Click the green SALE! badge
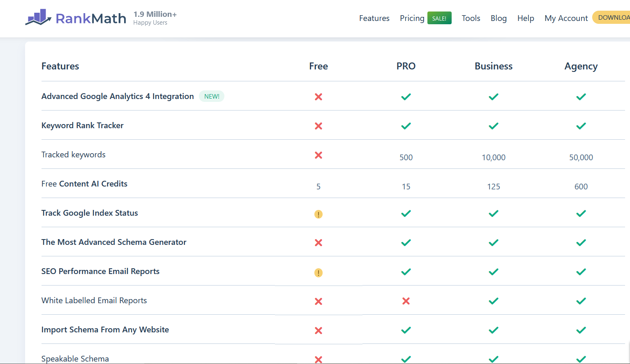Image resolution: width=630 pixels, height=364 pixels. pyautogui.click(x=439, y=18)
